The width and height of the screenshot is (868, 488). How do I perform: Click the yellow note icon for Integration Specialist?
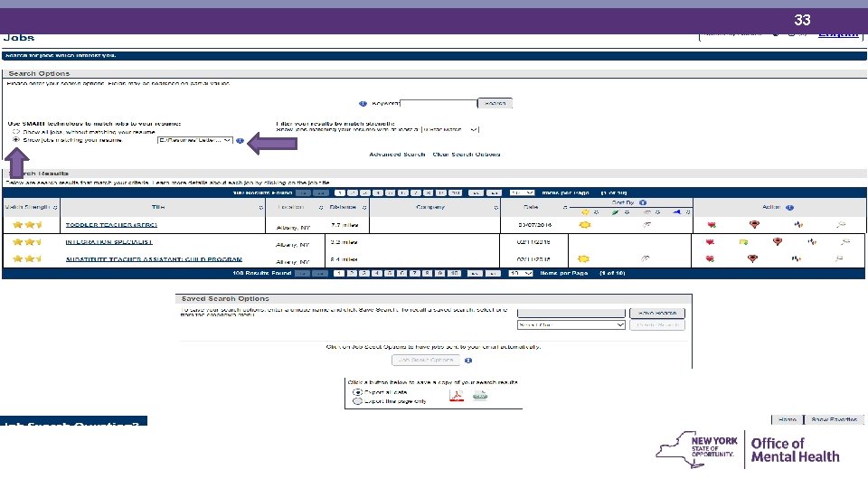[x=743, y=242]
